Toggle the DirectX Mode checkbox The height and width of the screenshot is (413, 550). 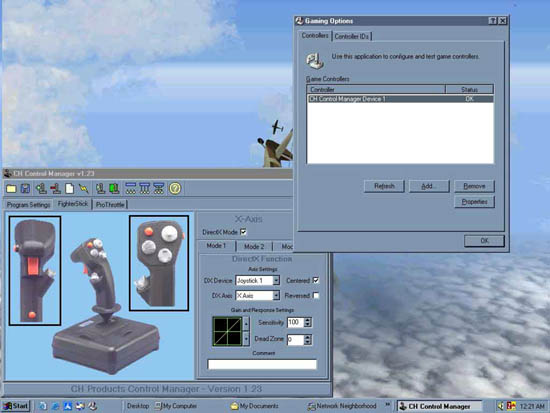(243, 232)
